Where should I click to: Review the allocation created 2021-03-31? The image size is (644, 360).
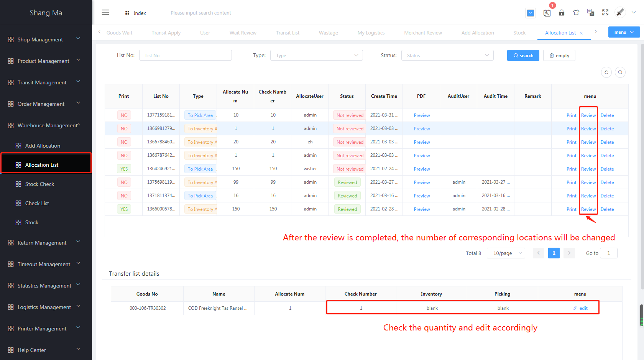point(588,115)
